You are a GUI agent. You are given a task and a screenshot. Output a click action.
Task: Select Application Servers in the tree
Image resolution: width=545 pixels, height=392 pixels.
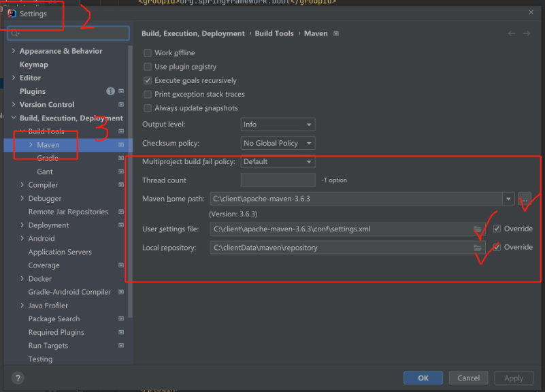[60, 252]
